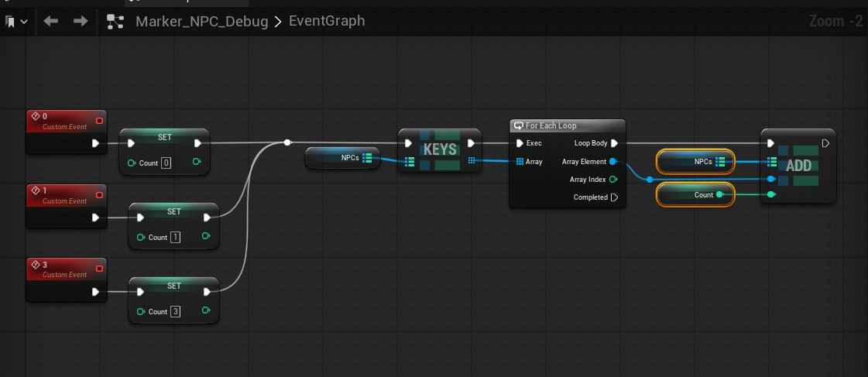Screen dimensions: 868x377
Task: Click the For Each Loop Exec pin
Action: 520,143
